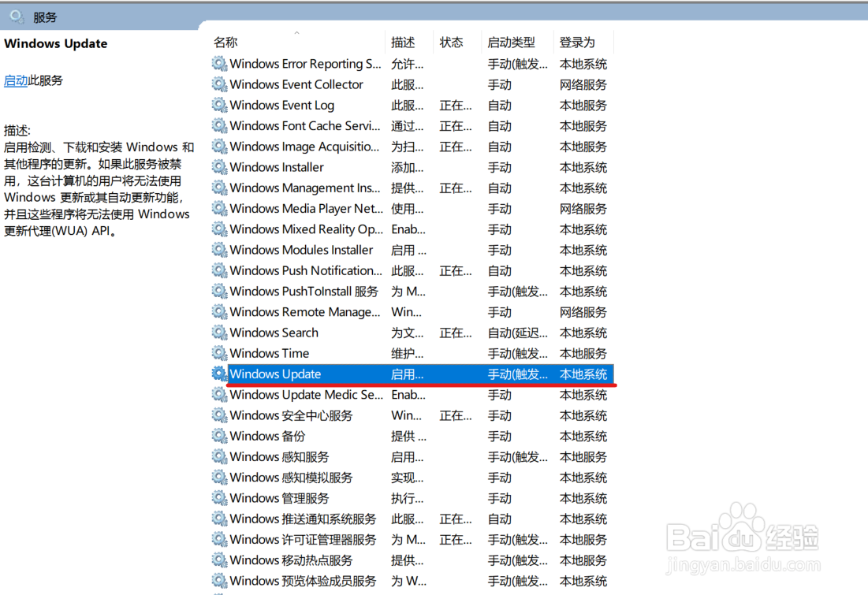Select the Windows 感知服务 name
The width and height of the screenshot is (868, 595).
coord(280,456)
